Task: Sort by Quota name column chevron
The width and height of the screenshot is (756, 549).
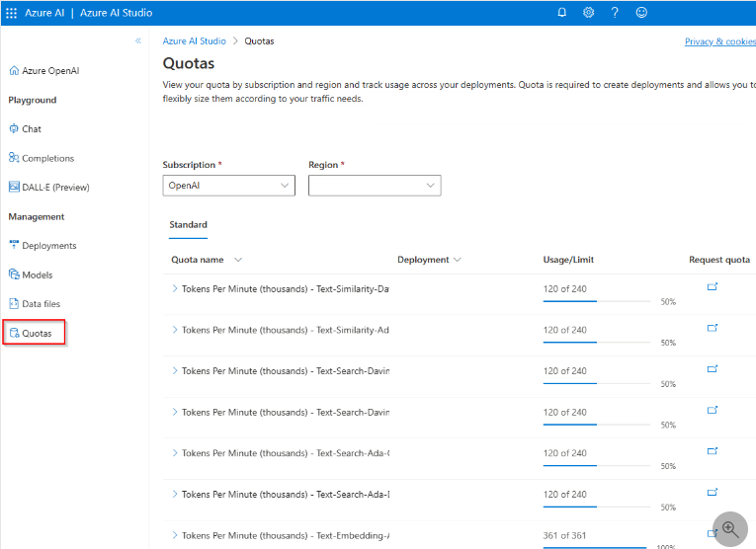Action: click(x=238, y=260)
